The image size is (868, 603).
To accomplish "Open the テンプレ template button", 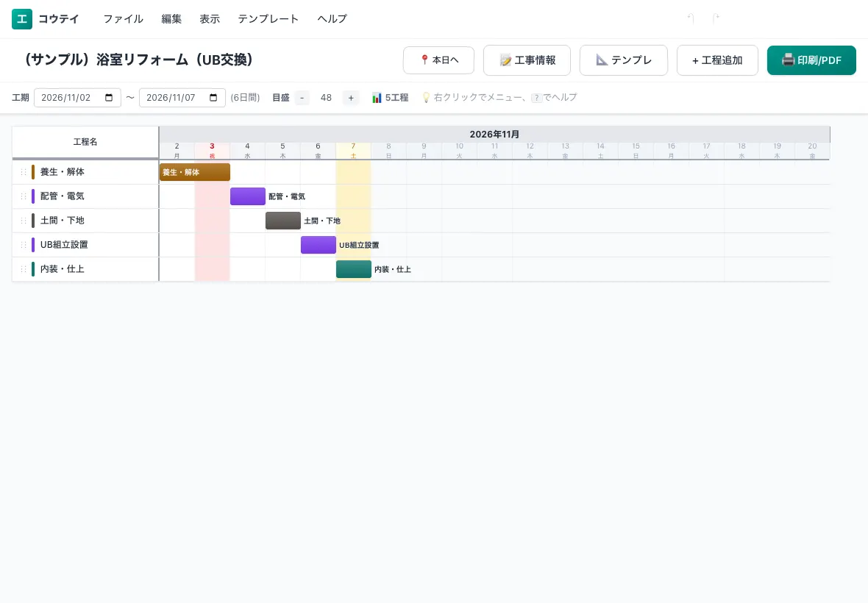I will click(623, 60).
